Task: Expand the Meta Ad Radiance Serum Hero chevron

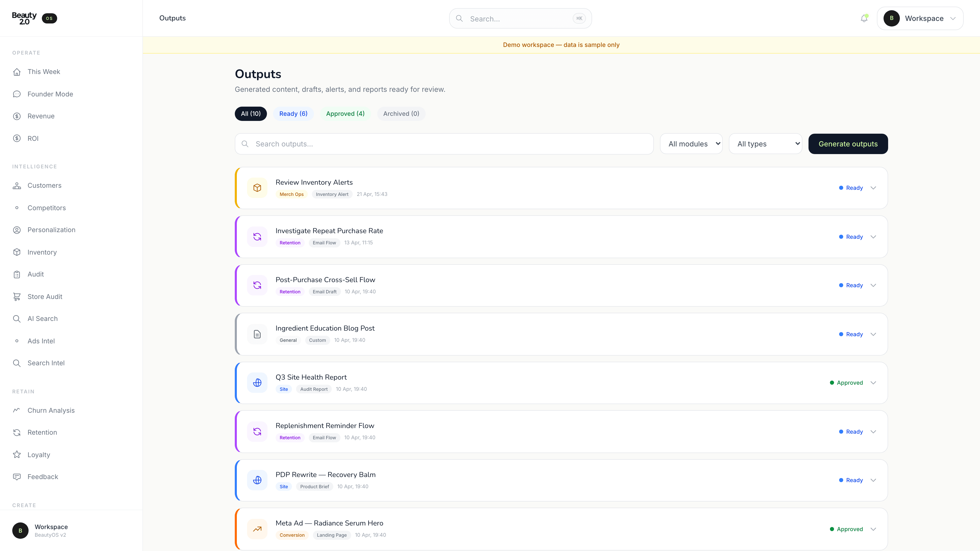Action: pos(874,529)
